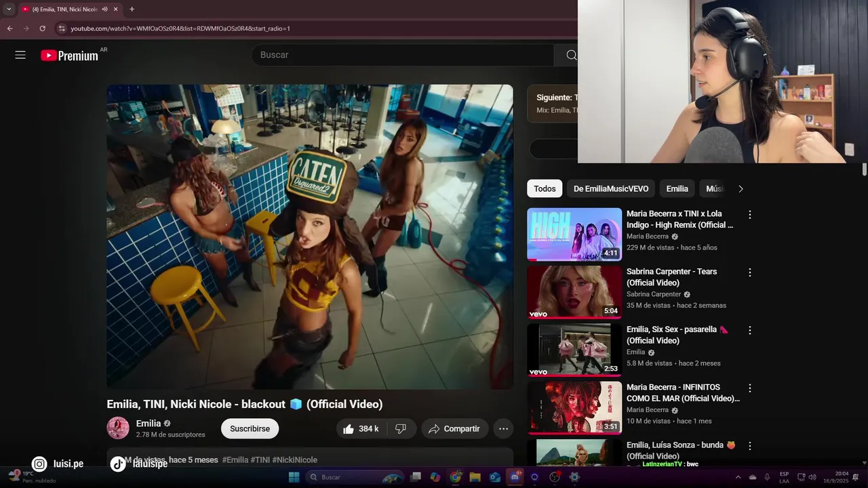Screen dimensions: 868x488
Task: Show more filter chips with right arrow
Action: click(x=741, y=189)
